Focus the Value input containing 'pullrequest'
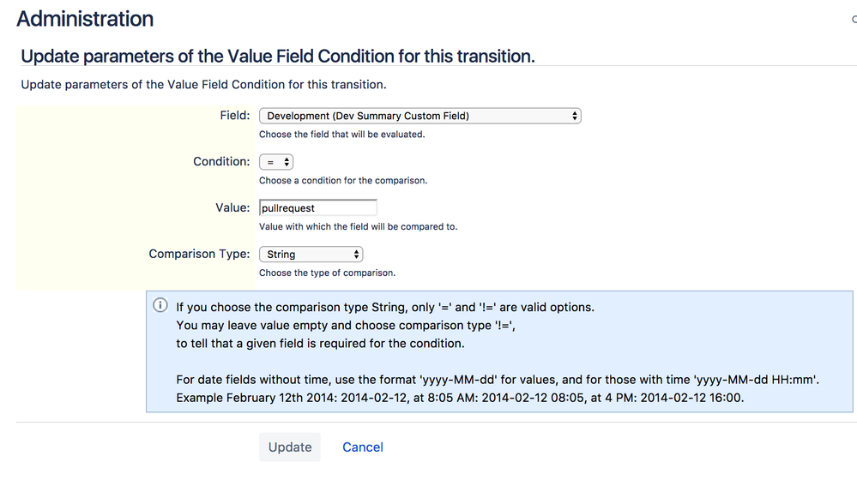The width and height of the screenshot is (857, 504). (x=318, y=208)
